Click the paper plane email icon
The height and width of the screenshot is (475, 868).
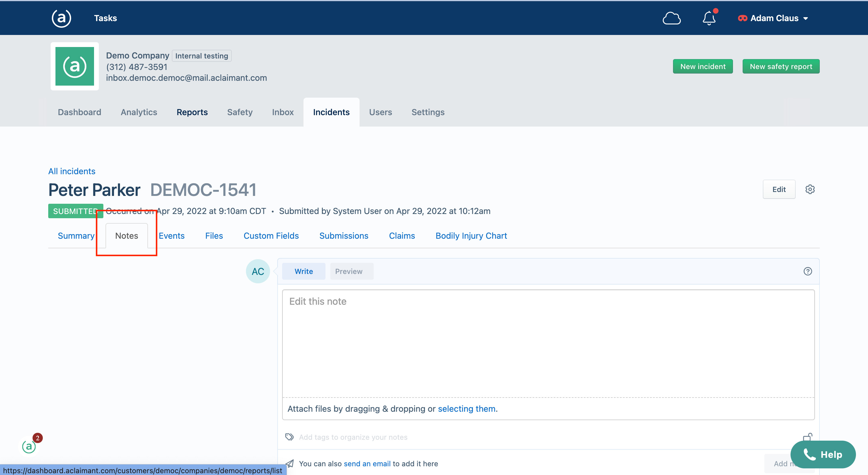click(289, 464)
